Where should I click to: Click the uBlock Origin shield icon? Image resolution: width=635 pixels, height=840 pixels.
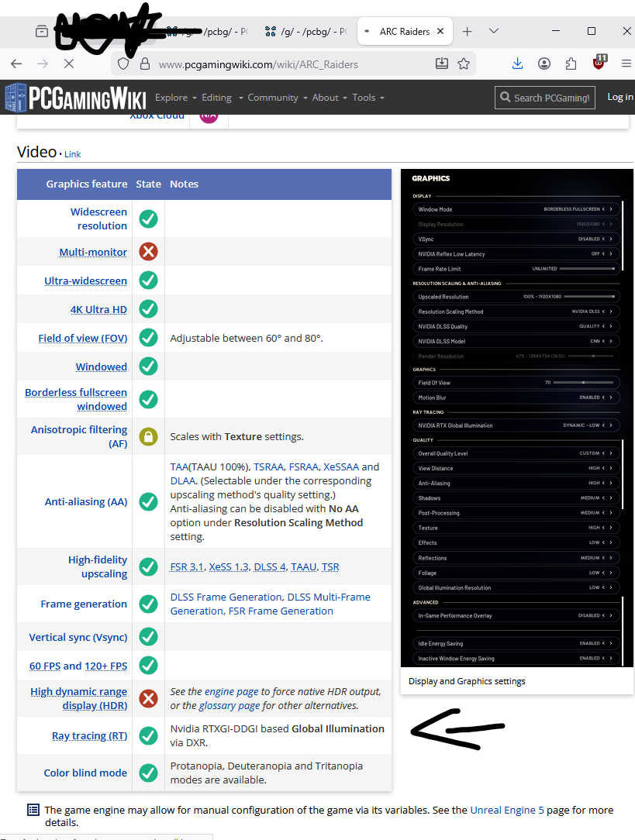[599, 64]
